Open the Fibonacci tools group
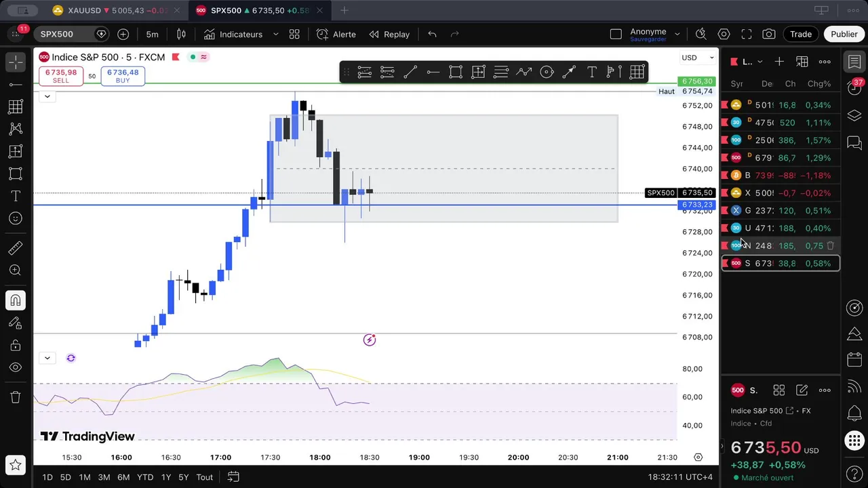Viewport: 868px width, 488px height. pyautogui.click(x=16, y=106)
